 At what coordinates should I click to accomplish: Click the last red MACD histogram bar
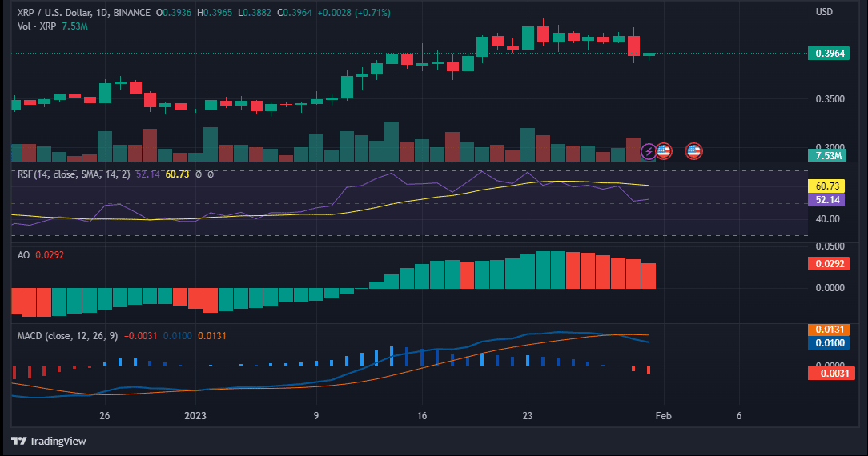[x=649, y=370]
